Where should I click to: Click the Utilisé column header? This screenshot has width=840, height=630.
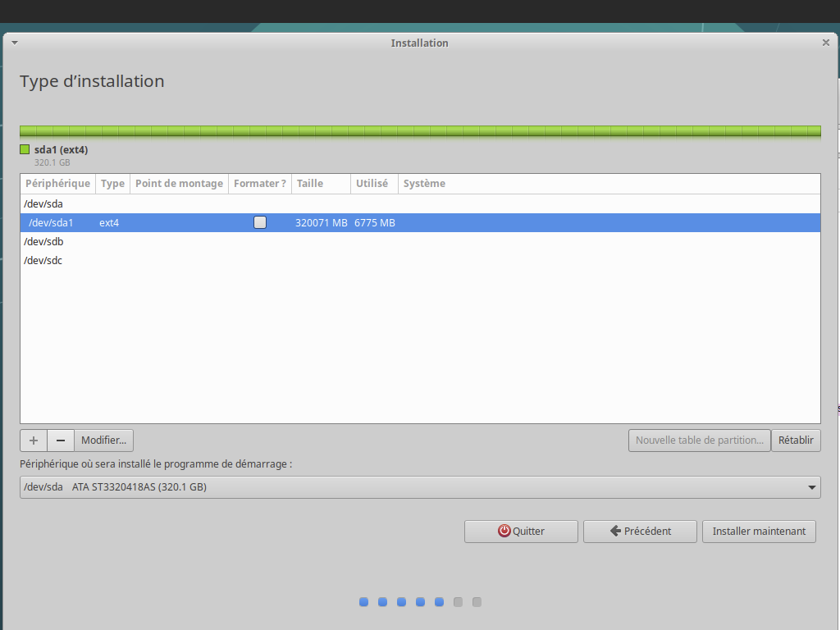(372, 184)
